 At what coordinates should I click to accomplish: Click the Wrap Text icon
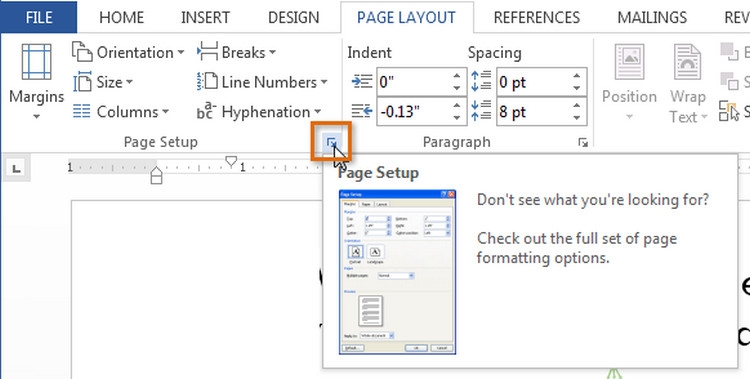tap(688, 62)
